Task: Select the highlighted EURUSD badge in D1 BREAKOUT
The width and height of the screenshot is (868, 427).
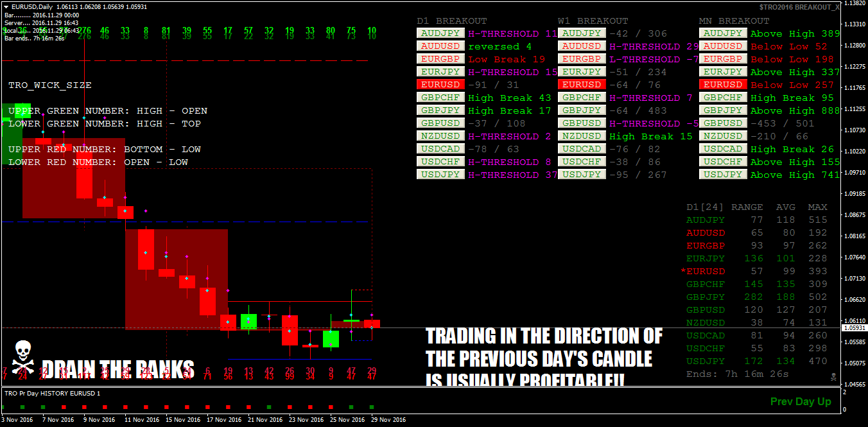Action: coord(440,84)
